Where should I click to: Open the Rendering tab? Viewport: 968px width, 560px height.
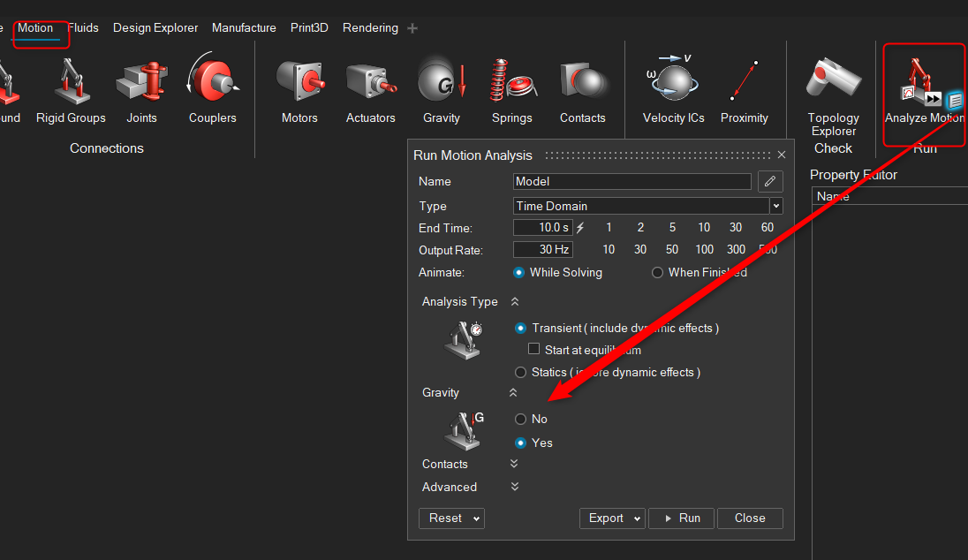tap(370, 27)
